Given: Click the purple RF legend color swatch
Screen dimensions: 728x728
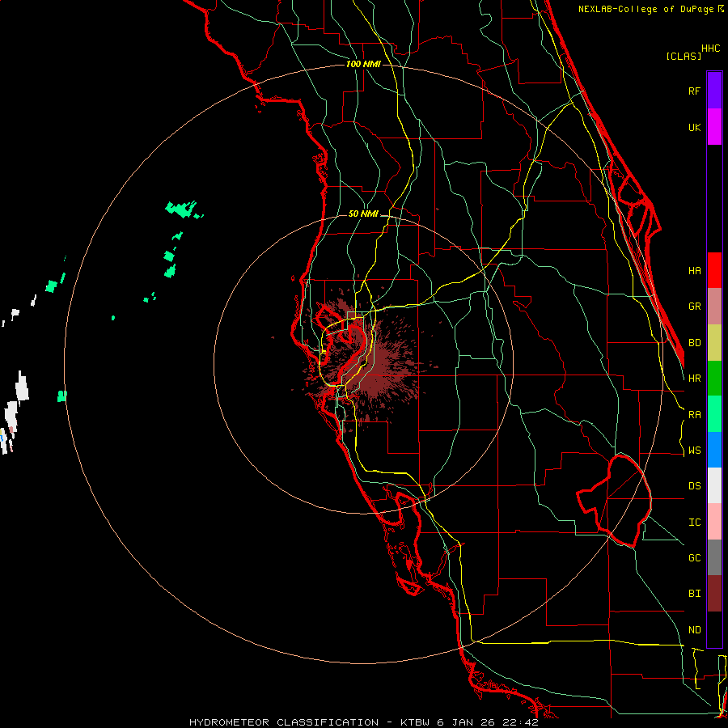Looking at the screenshot, I should coord(714,91).
